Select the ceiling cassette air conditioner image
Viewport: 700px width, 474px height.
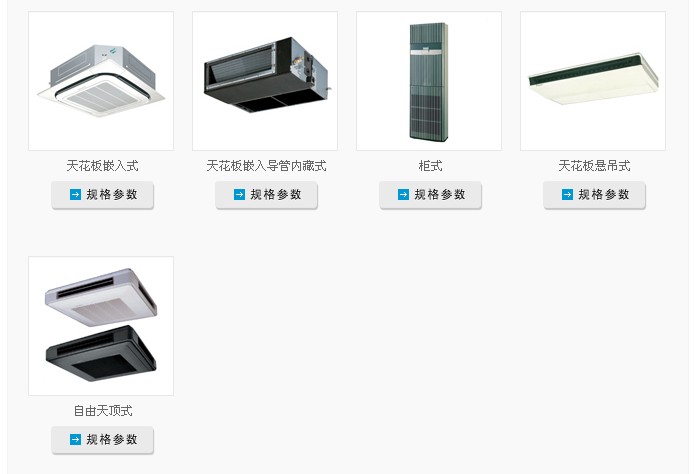pos(101,81)
